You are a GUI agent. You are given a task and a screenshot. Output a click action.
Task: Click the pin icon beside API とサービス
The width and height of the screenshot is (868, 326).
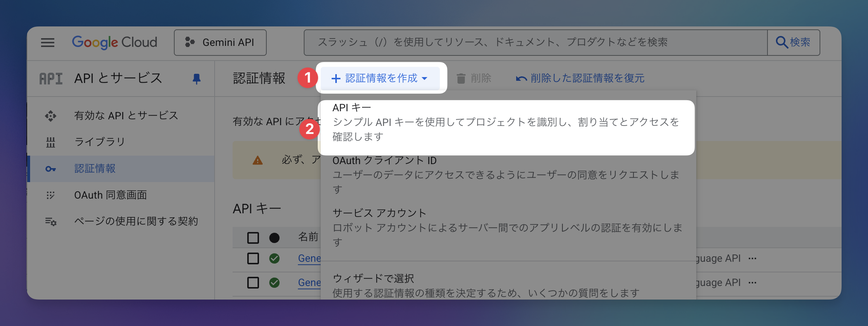[197, 79]
